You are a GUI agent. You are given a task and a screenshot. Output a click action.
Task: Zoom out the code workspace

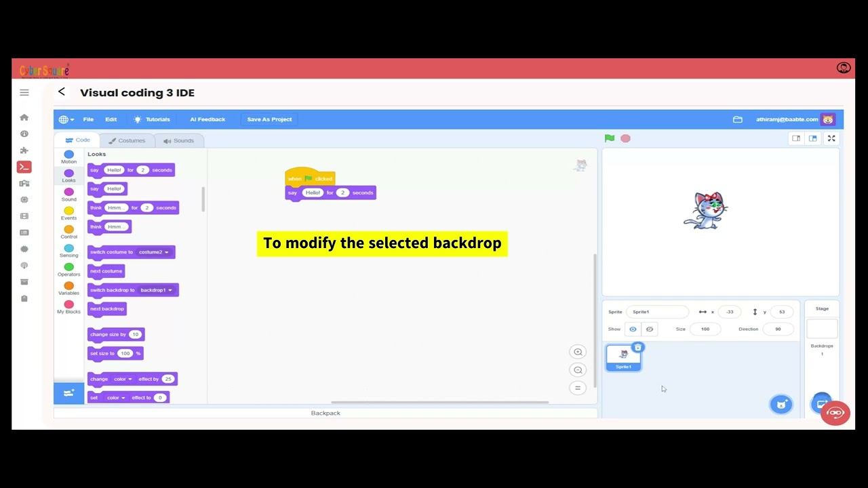pos(578,370)
